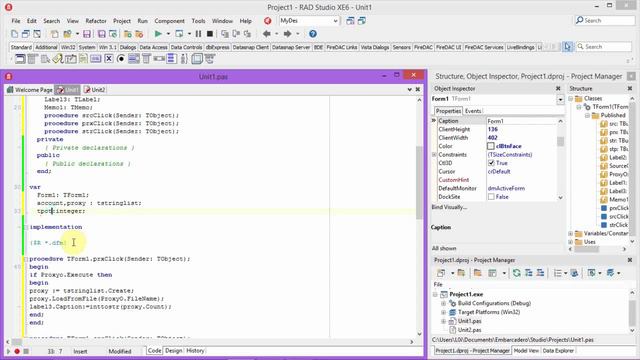Click the Save All toolbar icon

[x=102, y=34]
